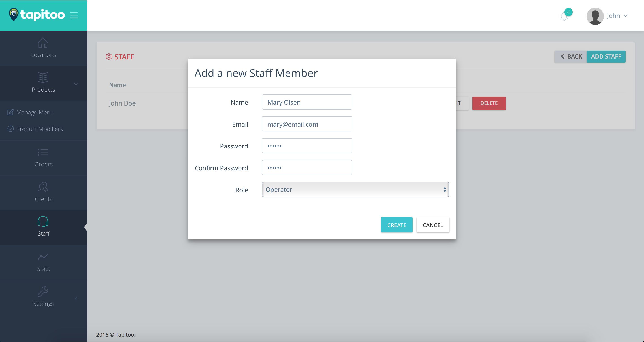The width and height of the screenshot is (644, 342).
Task: Click the Locations house icon
Action: pos(43,43)
